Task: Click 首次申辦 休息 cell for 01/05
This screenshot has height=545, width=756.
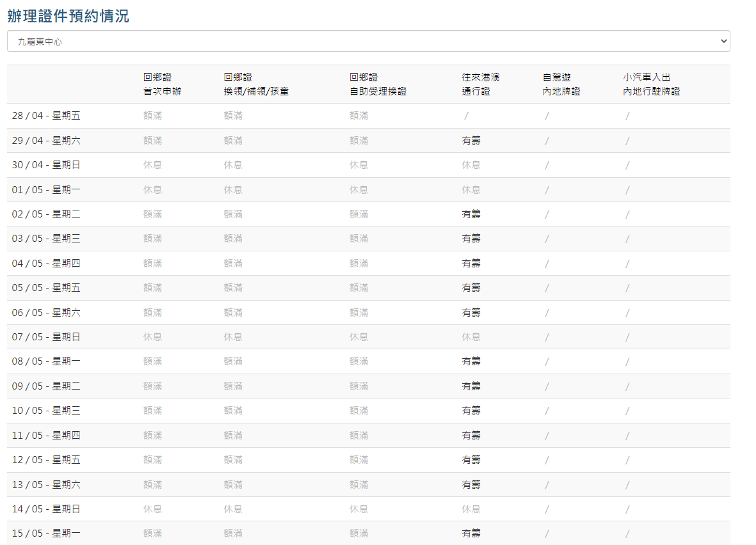Action: (152, 190)
